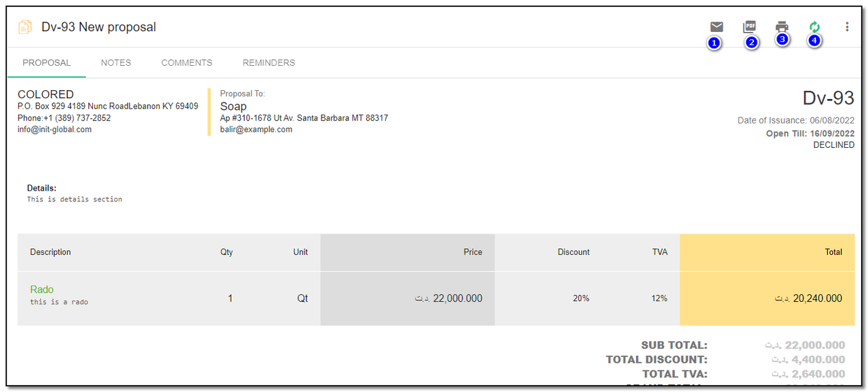Click the proposal document icon beside title
The width and height of the screenshot is (868, 392).
[x=25, y=27]
